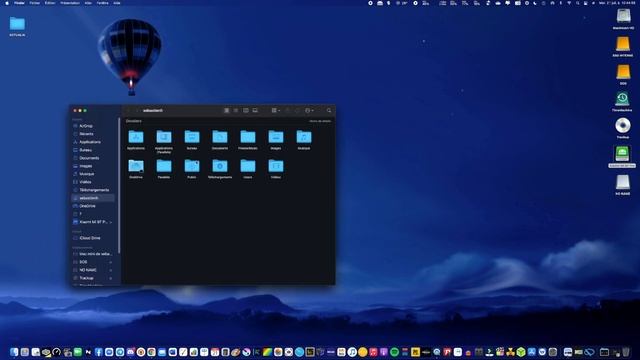Viewport: 640px width, 360px height.
Task: Open OneDrive in the Finder sidebar
Action: coord(93,206)
